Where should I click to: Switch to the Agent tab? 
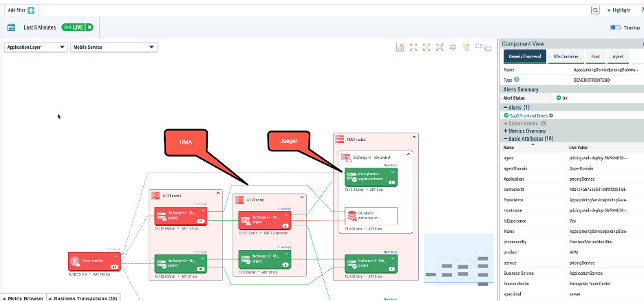click(x=618, y=56)
